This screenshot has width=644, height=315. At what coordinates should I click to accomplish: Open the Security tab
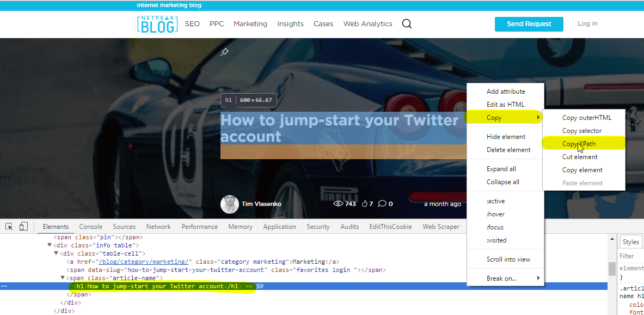(318, 227)
